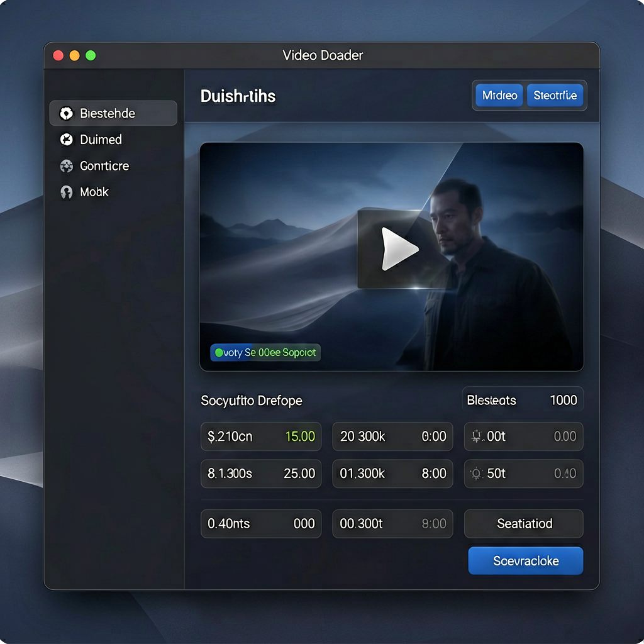Click the Socyufito Drefope heading

pos(252,401)
